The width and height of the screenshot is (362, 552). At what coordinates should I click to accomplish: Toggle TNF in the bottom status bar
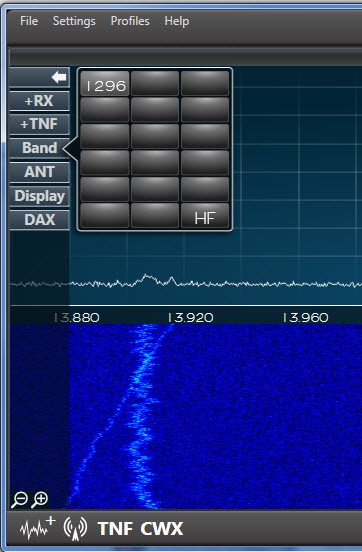click(x=115, y=529)
